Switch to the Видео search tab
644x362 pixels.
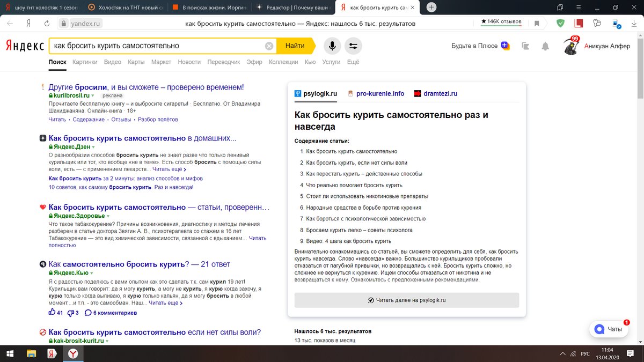coord(113,62)
